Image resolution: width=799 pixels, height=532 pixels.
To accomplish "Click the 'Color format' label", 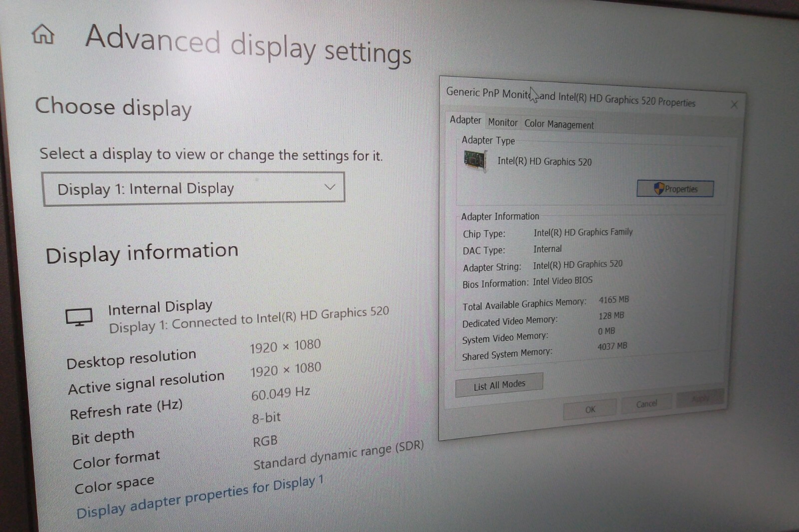I will point(116,460).
